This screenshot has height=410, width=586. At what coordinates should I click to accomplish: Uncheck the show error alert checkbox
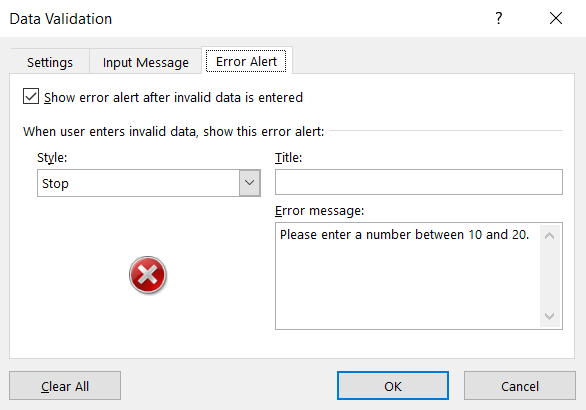click(31, 96)
